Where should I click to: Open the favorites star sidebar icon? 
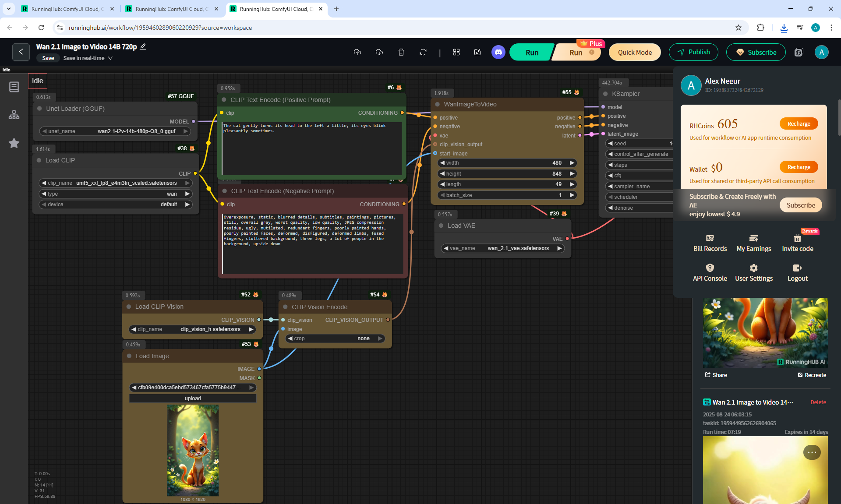pyautogui.click(x=14, y=143)
